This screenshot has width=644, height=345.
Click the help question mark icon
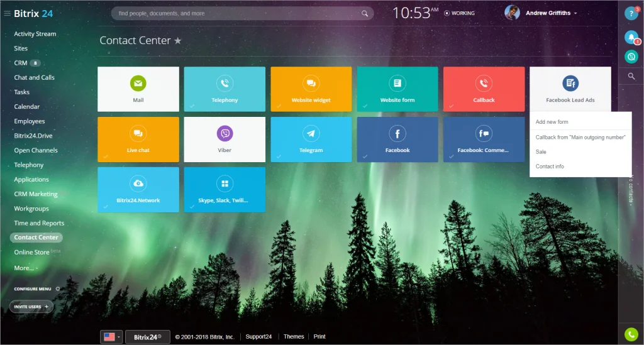[x=631, y=13]
